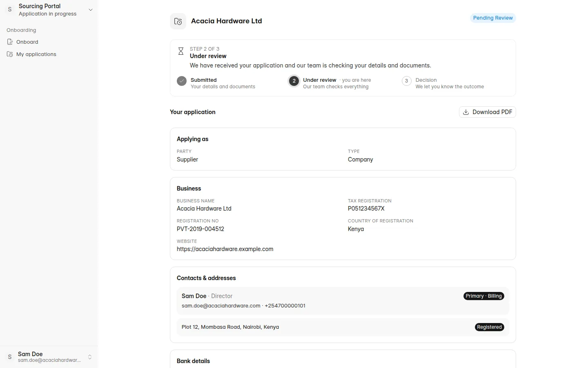Click the Contacts & addresses heading
588x368 pixels.
tap(206, 278)
